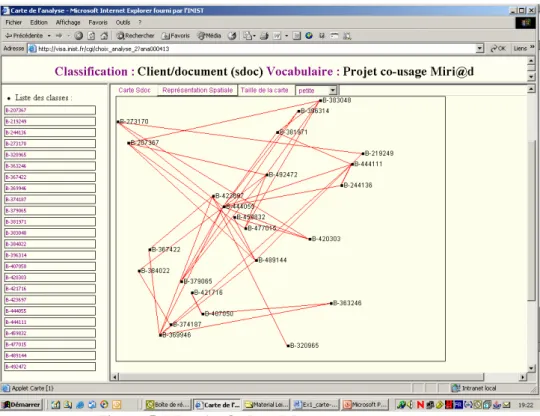Click the envelope icon in system tray
Image resolution: width=540 pixels, height=416 pixels.
tap(506, 405)
